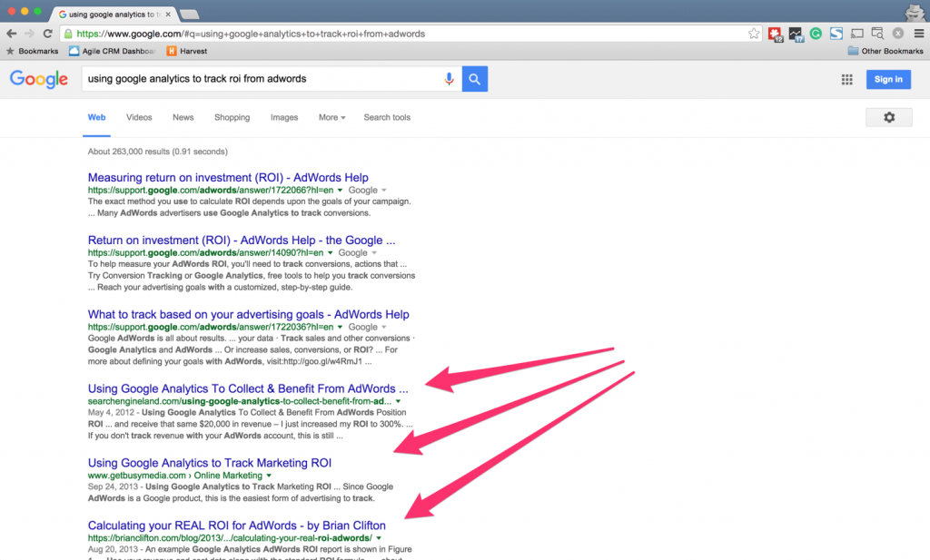The image size is (930, 560).
Task: Switch to the News tab
Action: pyautogui.click(x=183, y=117)
